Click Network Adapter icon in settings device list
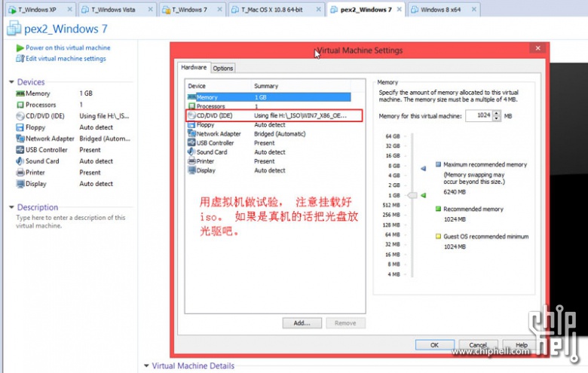The width and height of the screenshot is (588, 373). (191, 133)
